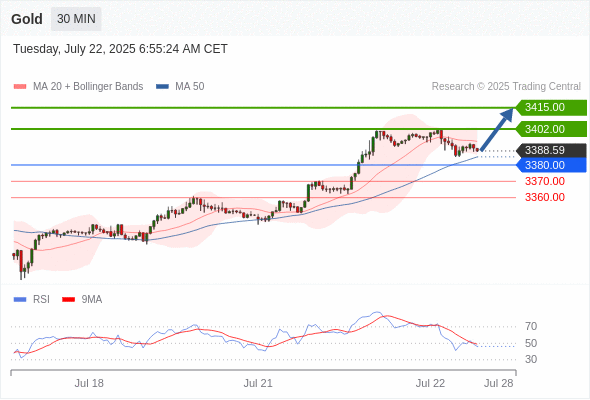Select the 3402.00 green price tag

coord(551,129)
